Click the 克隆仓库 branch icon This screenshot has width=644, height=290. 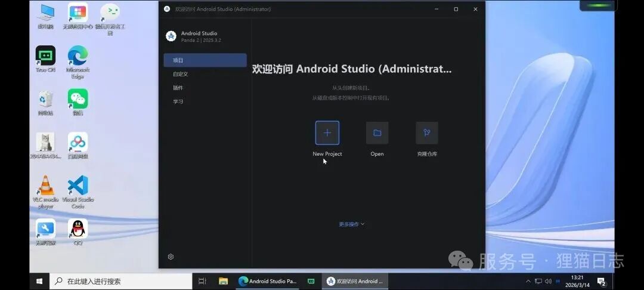(427, 132)
